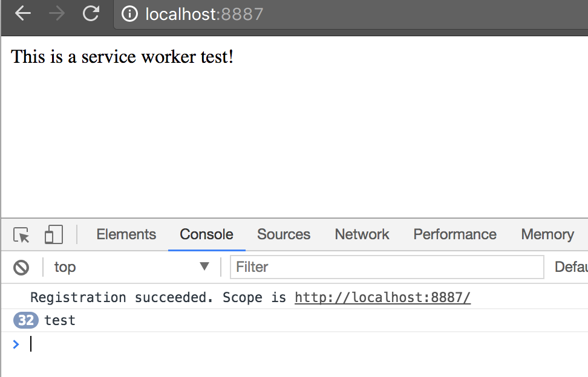Activate the inspect element picker icon
This screenshot has width=588, height=377.
click(x=21, y=235)
